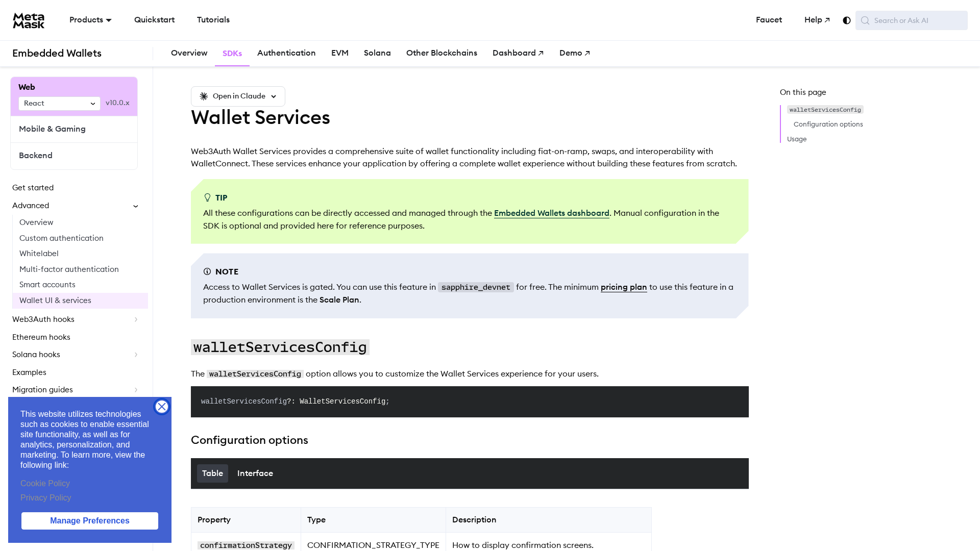Open the external Demo link
This screenshot has width=980, height=551.
coord(575,53)
